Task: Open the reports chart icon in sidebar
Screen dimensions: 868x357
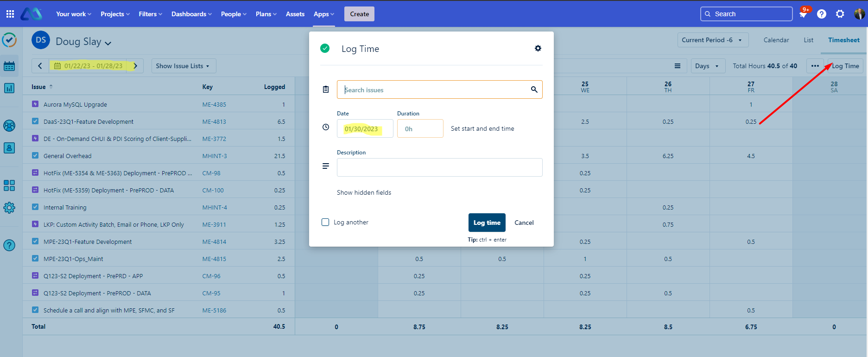Action: pyautogui.click(x=9, y=88)
